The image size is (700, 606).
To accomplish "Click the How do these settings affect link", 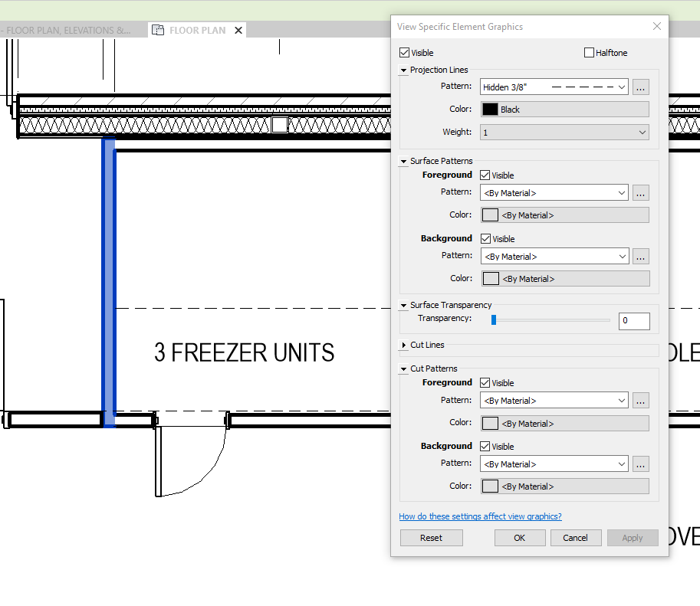I will (x=480, y=516).
